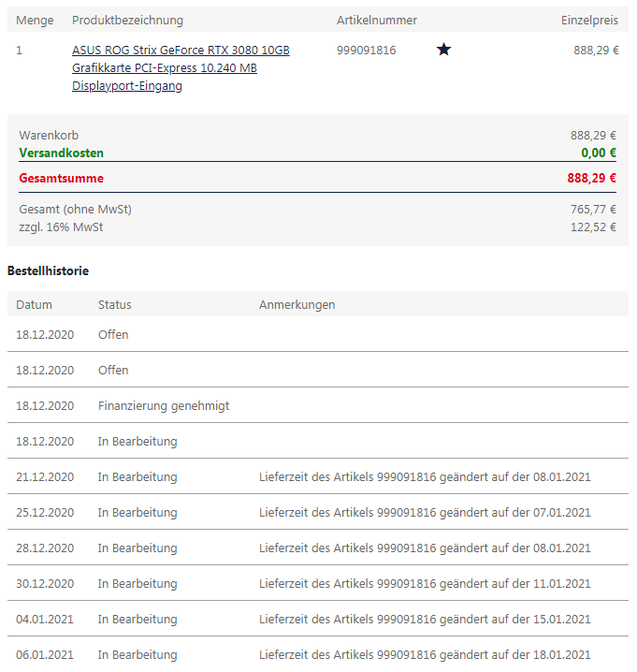Click the Displayport-Eingang link text
The width and height of the screenshot is (637, 672).
pos(127,86)
